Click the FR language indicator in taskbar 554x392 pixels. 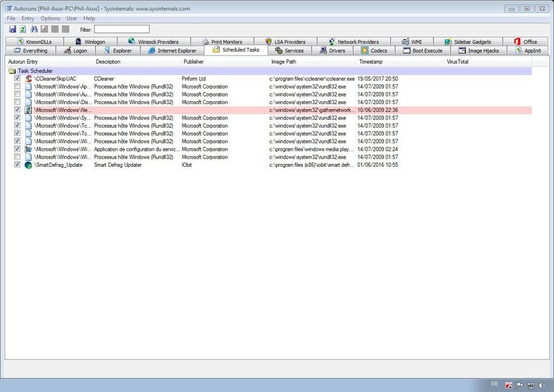click(494, 384)
